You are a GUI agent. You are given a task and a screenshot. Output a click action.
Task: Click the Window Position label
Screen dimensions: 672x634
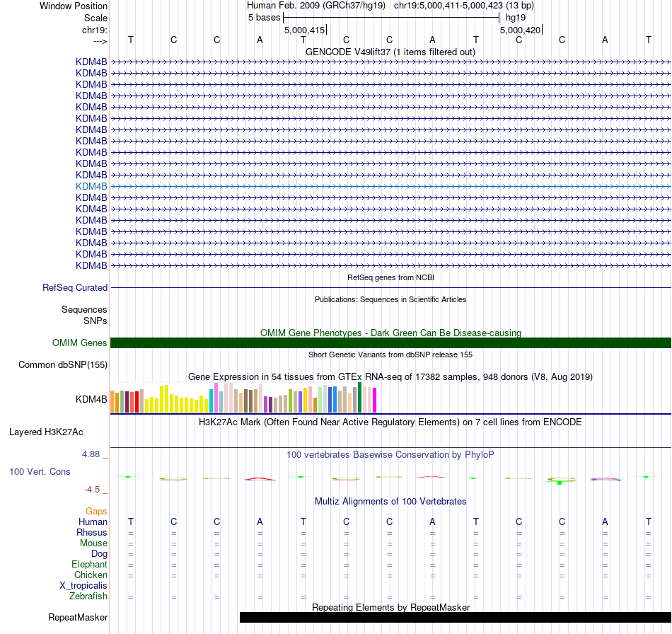click(74, 6)
